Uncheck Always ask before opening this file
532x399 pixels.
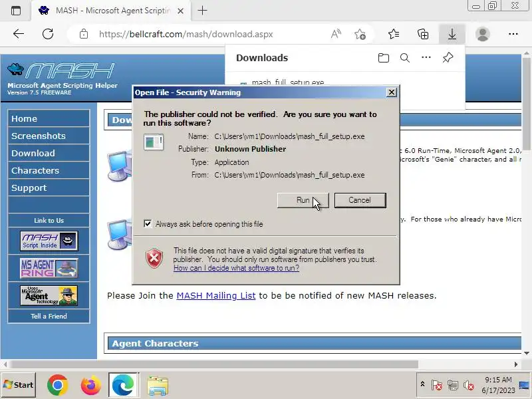(148, 224)
